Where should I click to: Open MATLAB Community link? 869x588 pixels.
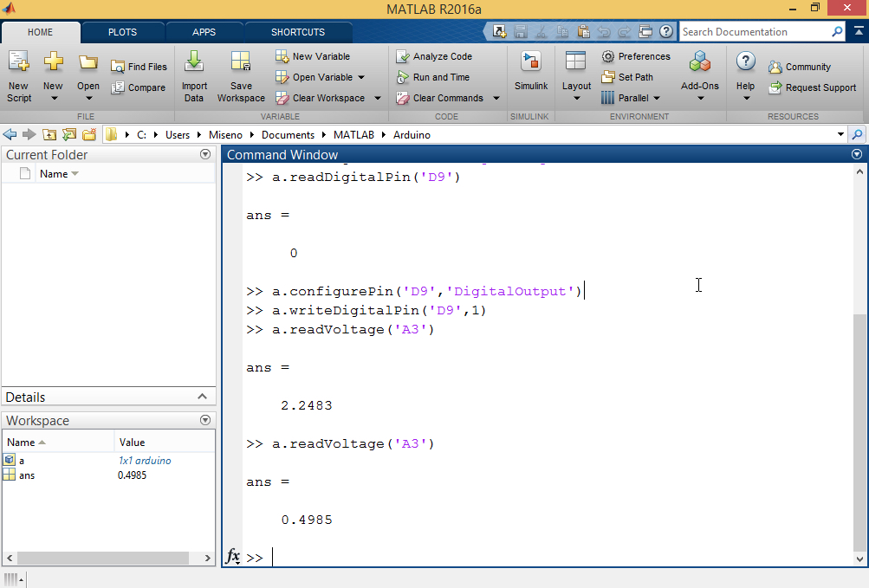coord(799,67)
